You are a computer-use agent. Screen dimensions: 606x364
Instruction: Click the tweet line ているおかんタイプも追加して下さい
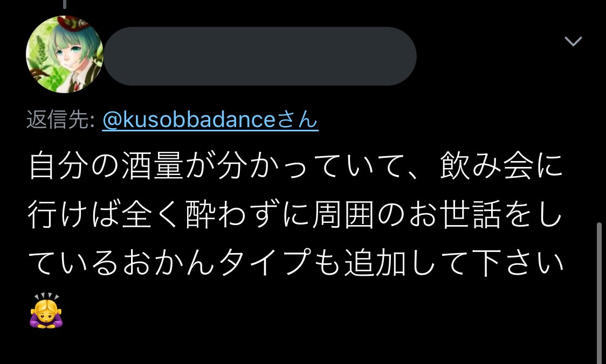pos(295,262)
